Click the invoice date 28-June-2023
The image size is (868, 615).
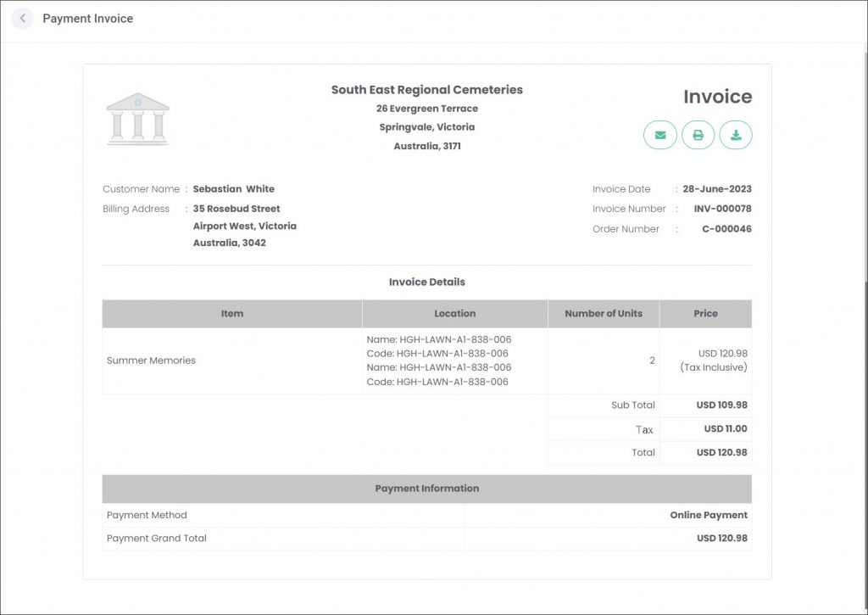[x=717, y=189]
